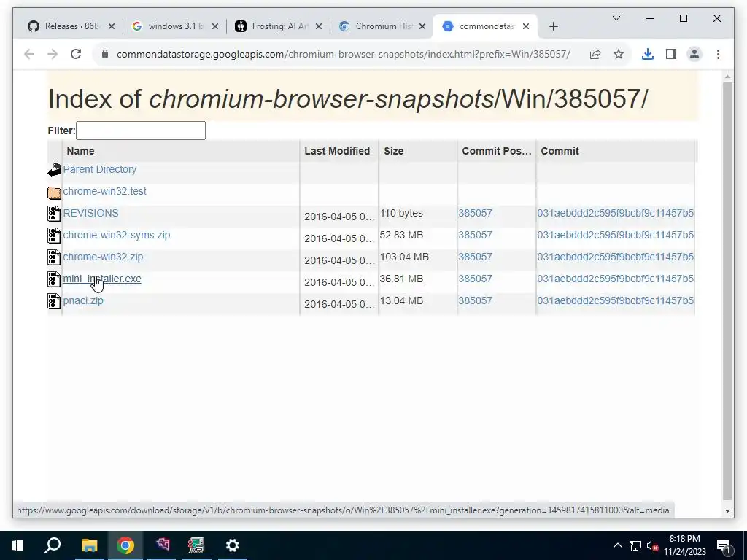This screenshot has height=560, width=747.
Task: Open File Explorer from taskbar
Action: coord(89,545)
